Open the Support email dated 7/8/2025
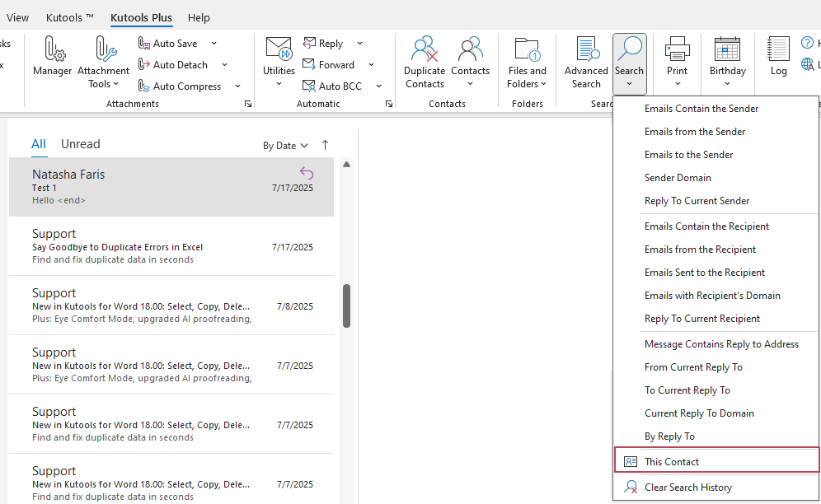821x504 pixels. point(171,306)
